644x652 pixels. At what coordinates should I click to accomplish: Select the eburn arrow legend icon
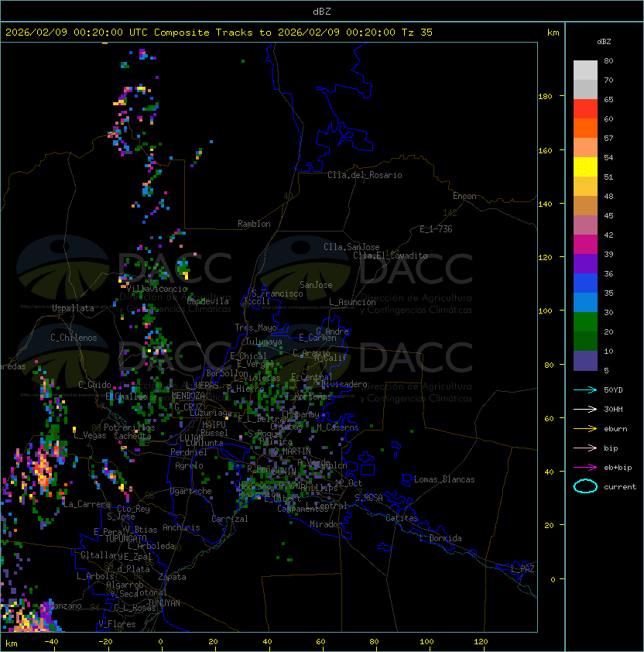pos(585,428)
